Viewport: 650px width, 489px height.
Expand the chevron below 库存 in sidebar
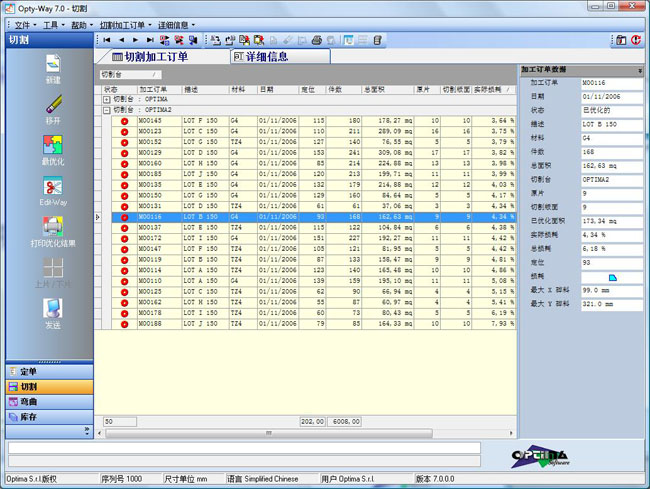tap(87, 431)
